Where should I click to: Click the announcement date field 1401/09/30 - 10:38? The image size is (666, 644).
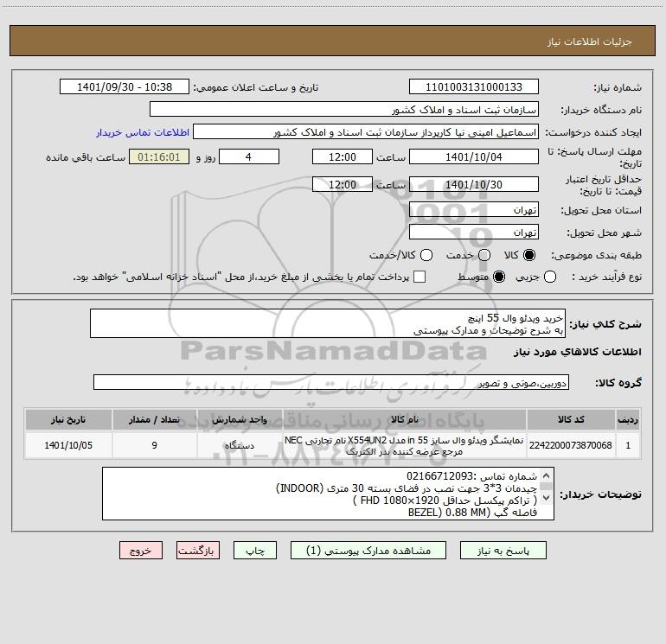pyautogui.click(x=125, y=87)
